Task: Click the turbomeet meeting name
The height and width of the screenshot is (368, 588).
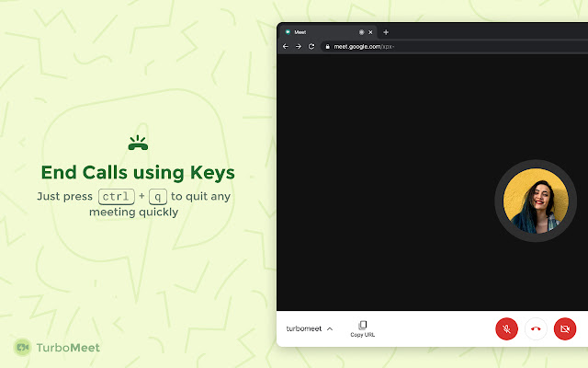Action: (x=304, y=328)
